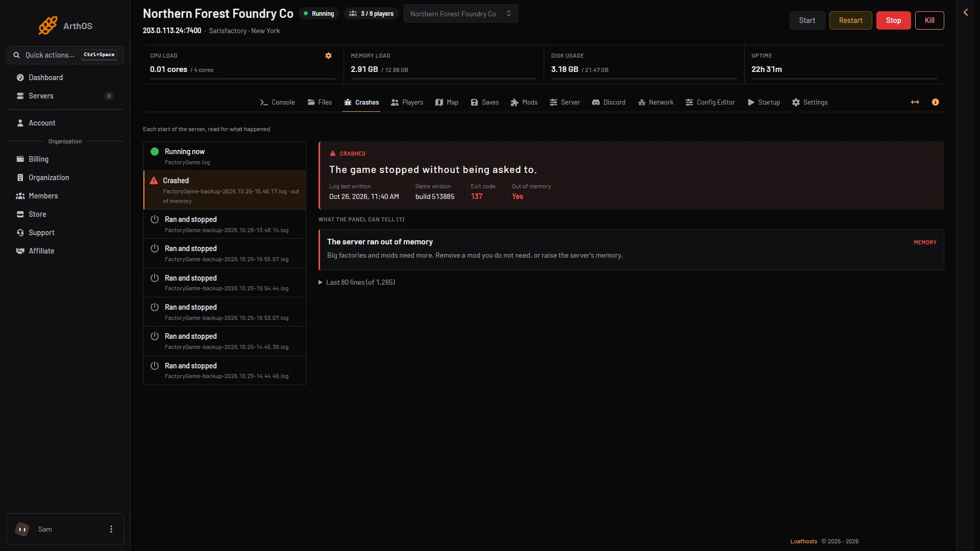The width and height of the screenshot is (980, 551).
Task: Open Organization sidebar link
Action: pyautogui.click(x=65, y=178)
